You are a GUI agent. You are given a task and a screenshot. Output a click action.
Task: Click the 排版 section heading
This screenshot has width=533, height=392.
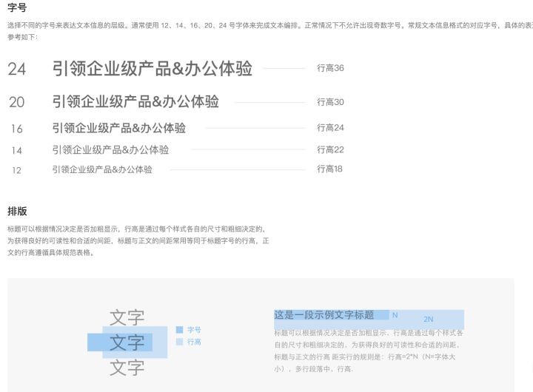coord(17,212)
